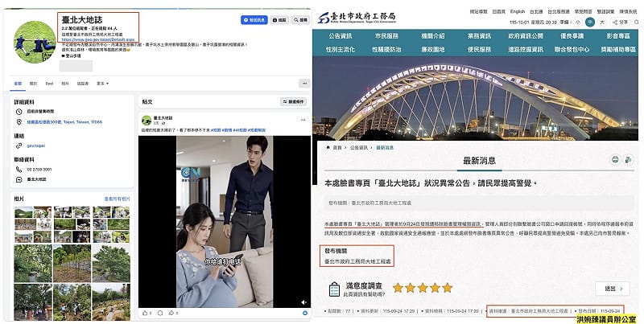
Task: Click the Messenger icon in 聯絡資料
Action: tap(19, 179)
